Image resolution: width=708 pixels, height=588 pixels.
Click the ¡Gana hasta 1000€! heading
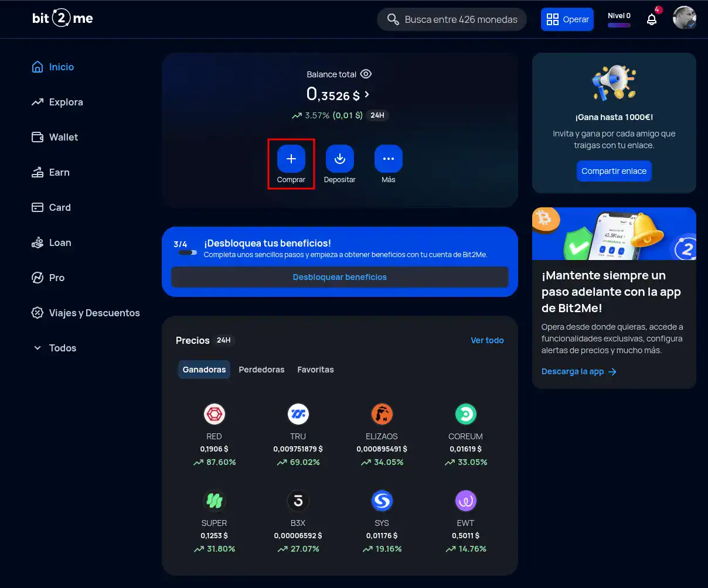tap(614, 117)
